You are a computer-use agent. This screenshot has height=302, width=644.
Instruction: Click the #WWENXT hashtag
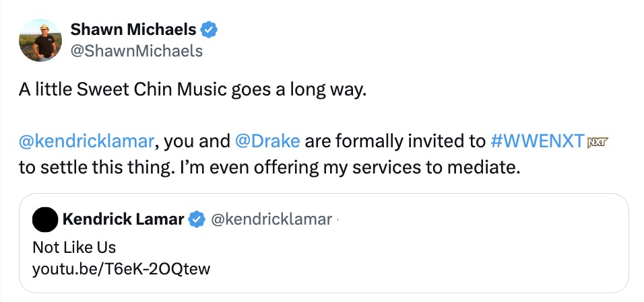click(538, 142)
